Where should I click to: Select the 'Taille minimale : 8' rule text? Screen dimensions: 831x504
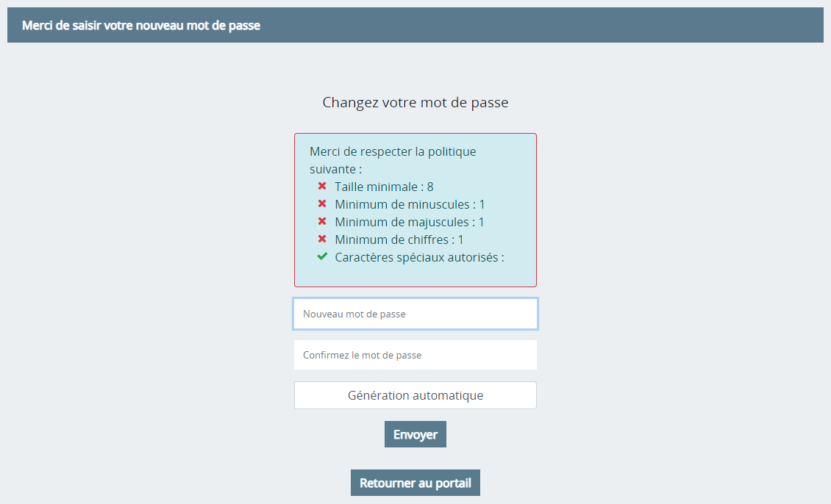click(384, 187)
